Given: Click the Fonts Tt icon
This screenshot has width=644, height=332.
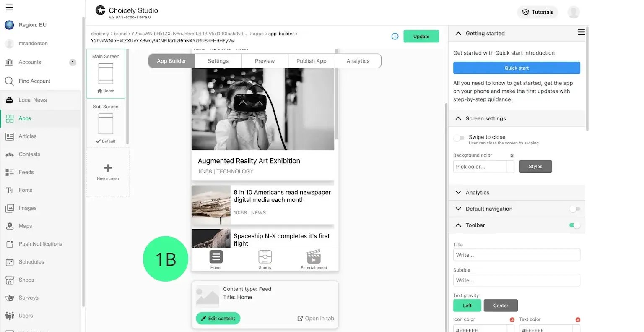Looking at the screenshot, I should [10, 191].
